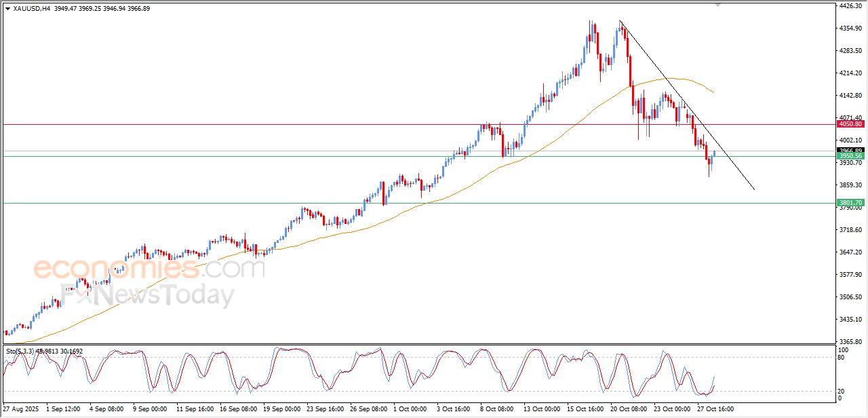Click the 4283.50 price axis value
868x418 pixels.
coord(850,50)
